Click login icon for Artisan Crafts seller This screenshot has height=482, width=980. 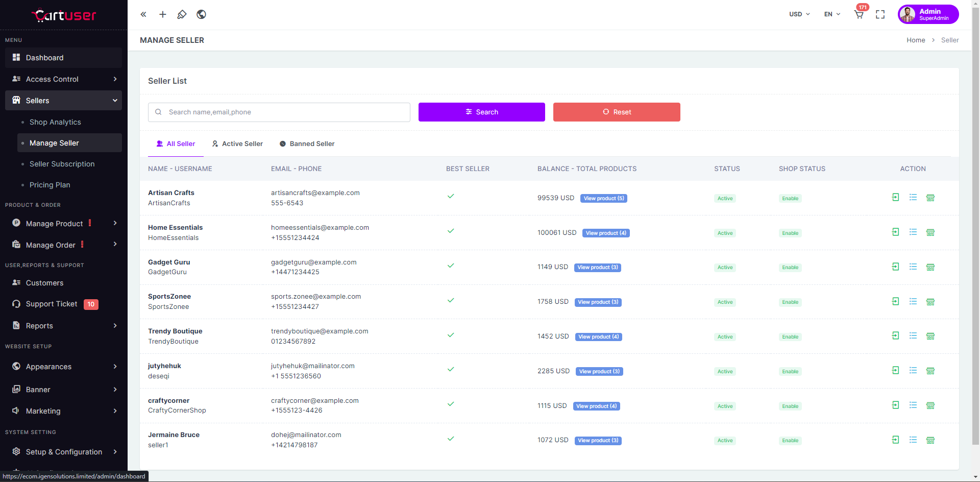pos(895,198)
